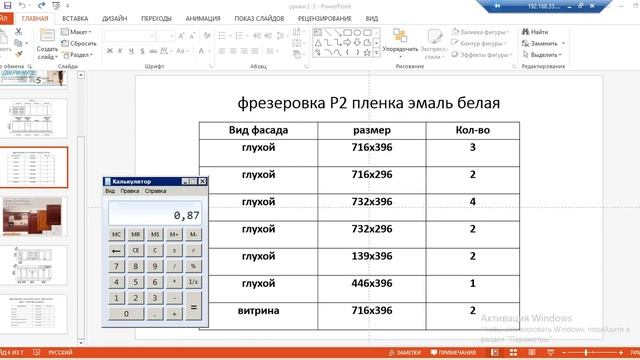This screenshot has height=360, width=640.
Task: Click table cell 446x396
Action: click(372, 289)
